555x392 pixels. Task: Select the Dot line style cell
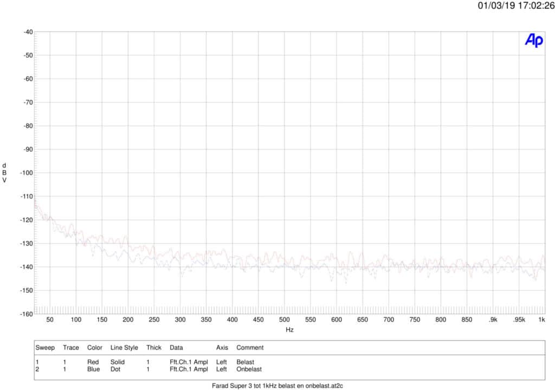[x=115, y=369]
